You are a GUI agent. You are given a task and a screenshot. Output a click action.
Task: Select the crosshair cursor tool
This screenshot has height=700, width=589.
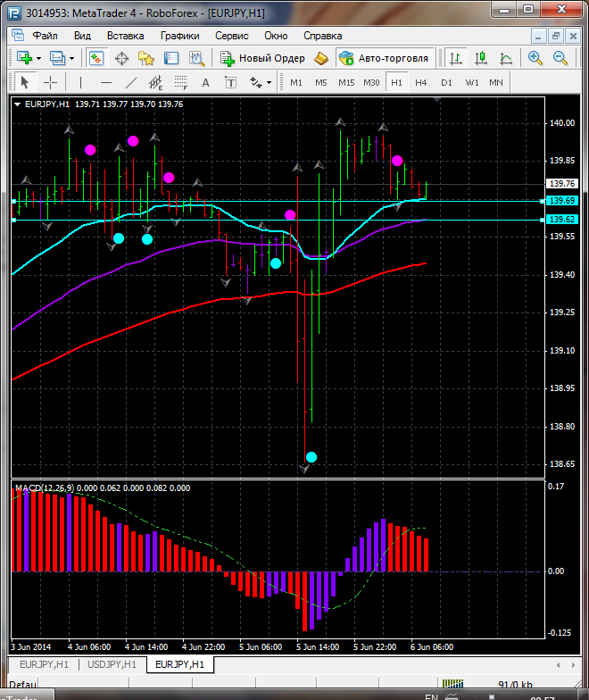[51, 82]
